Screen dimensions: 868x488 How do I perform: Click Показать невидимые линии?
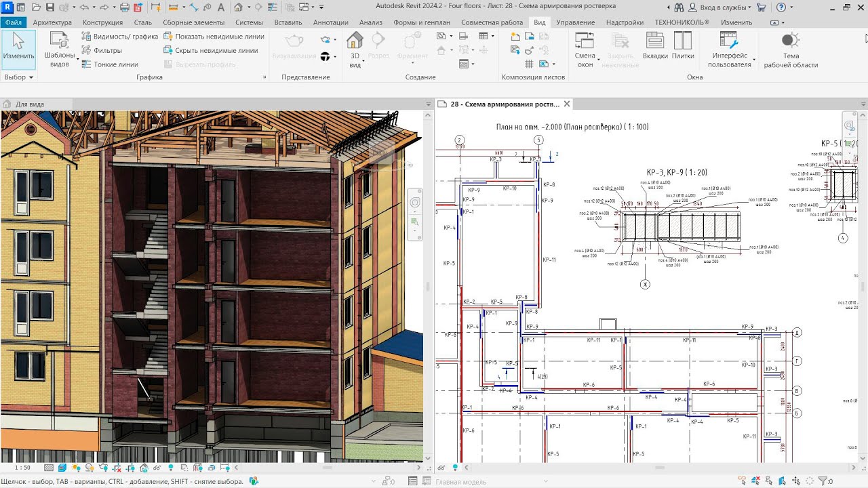click(214, 37)
